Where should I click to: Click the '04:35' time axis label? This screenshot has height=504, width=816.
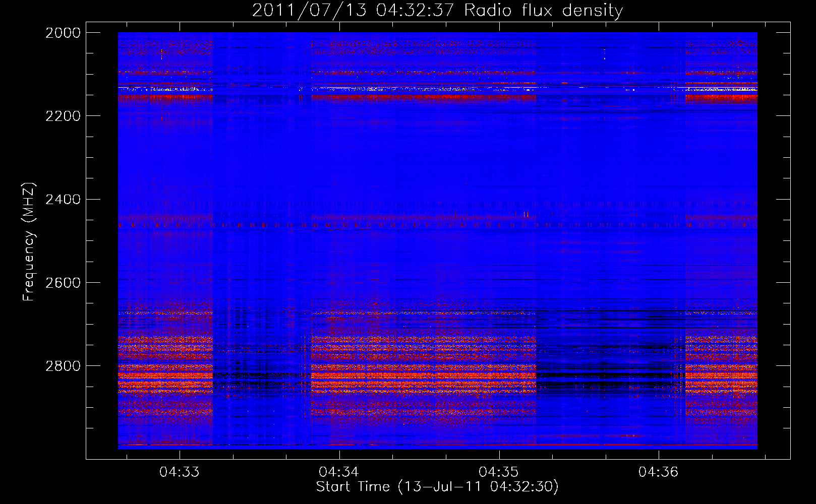pyautogui.click(x=499, y=472)
